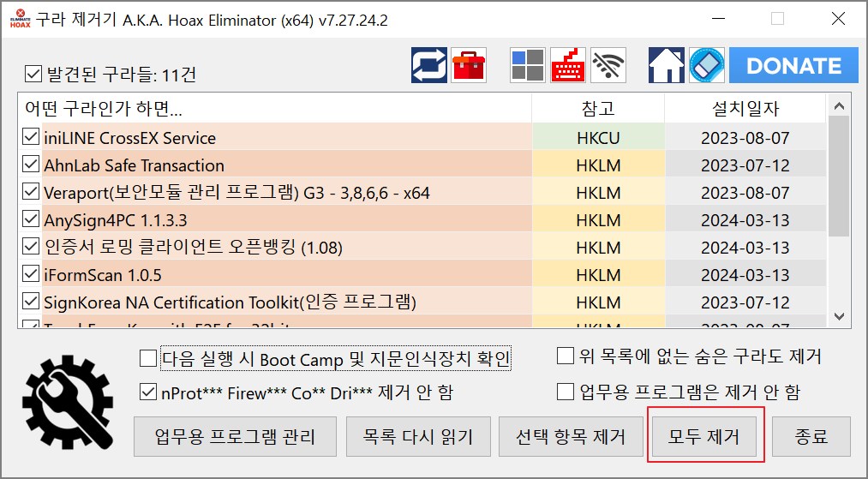The image size is (868, 479).
Task: Click 2023-07-12 date in AhnLab row
Action: click(745, 165)
